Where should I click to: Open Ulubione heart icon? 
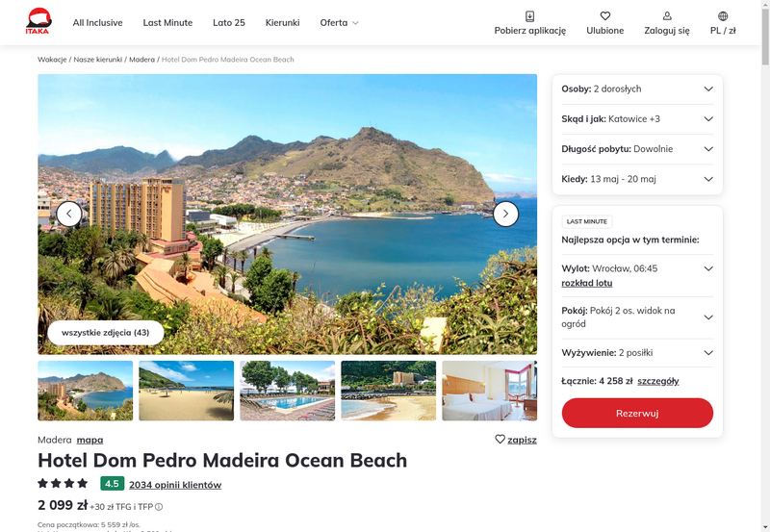coord(605,16)
